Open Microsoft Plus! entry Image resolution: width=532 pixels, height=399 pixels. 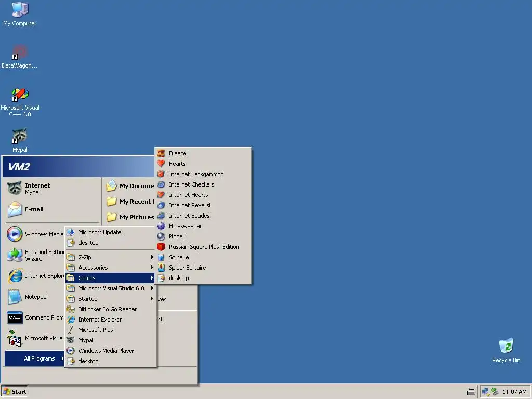pyautogui.click(x=111, y=330)
